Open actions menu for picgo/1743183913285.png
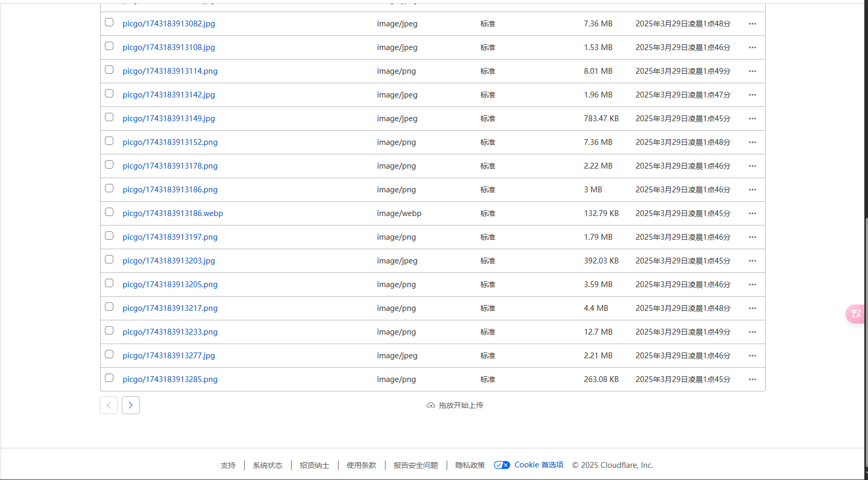 click(752, 379)
